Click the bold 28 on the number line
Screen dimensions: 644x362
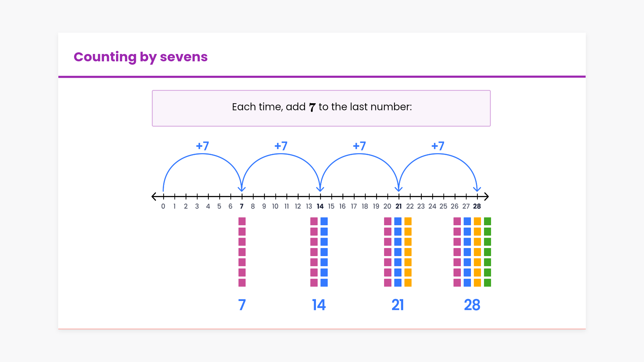(x=477, y=206)
